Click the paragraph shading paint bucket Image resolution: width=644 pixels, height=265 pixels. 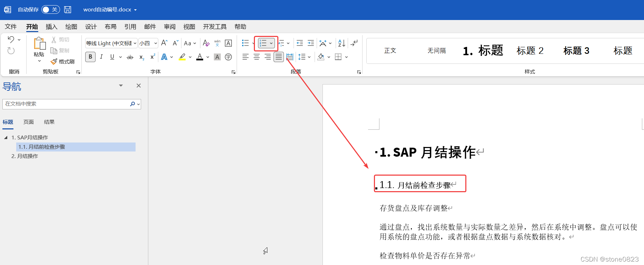click(x=321, y=57)
